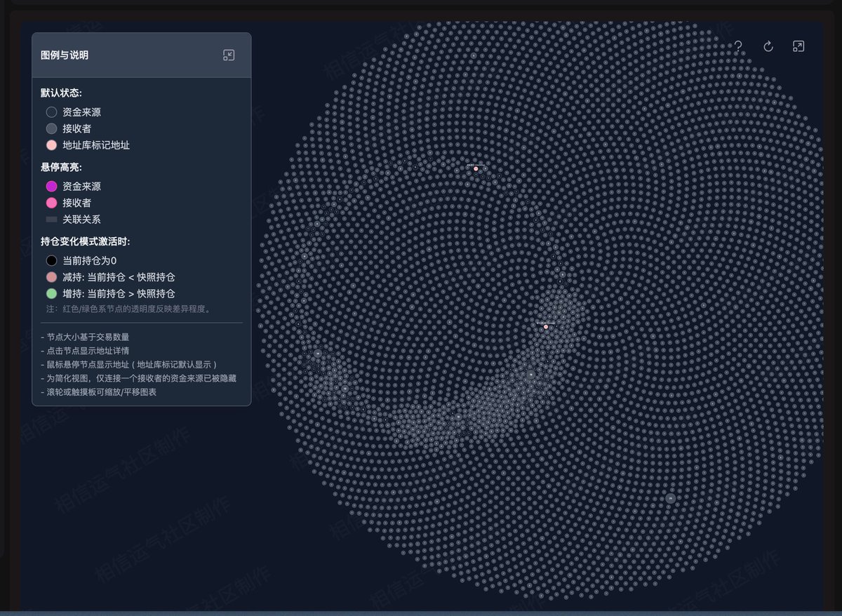The image size is (842, 616).
Task: Click the large gray node near chart bottom
Action: pos(670,498)
